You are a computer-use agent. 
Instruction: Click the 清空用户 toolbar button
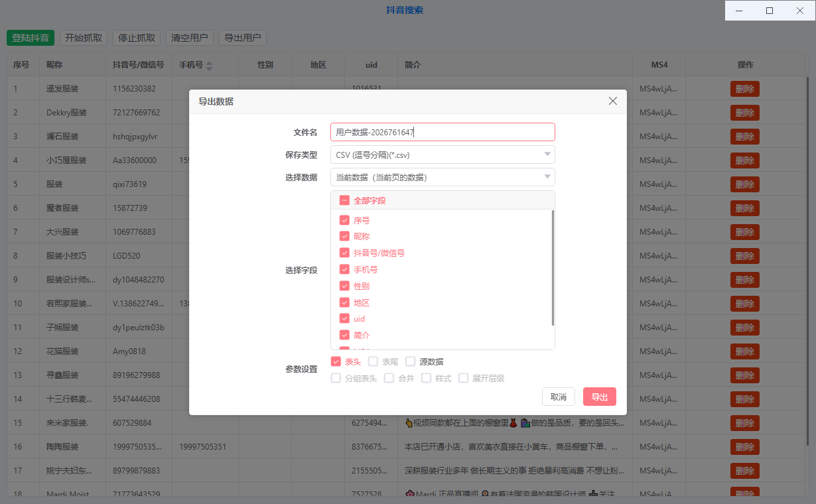tap(190, 38)
